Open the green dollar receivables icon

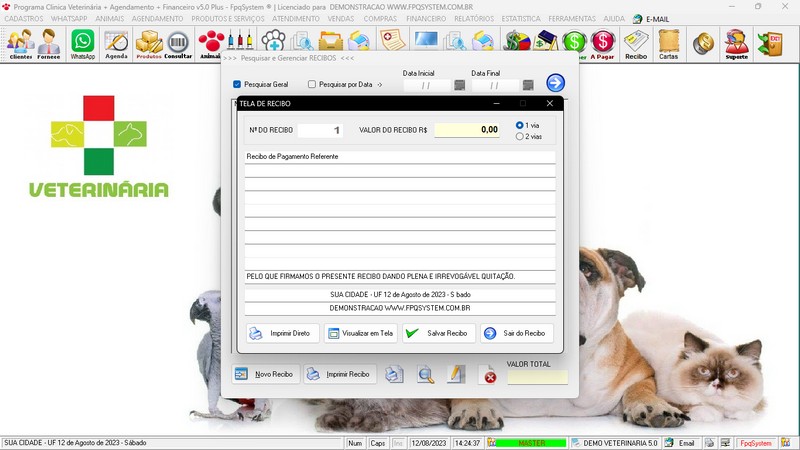(x=574, y=44)
